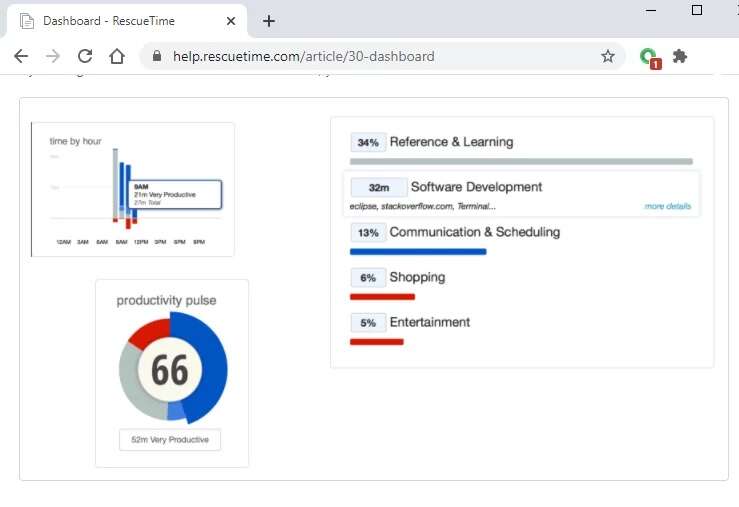The height and width of the screenshot is (507, 739).
Task: Click the red Entertainment bar
Action: click(x=377, y=342)
